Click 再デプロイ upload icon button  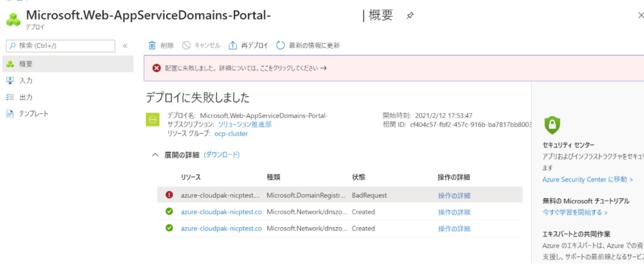(249, 45)
